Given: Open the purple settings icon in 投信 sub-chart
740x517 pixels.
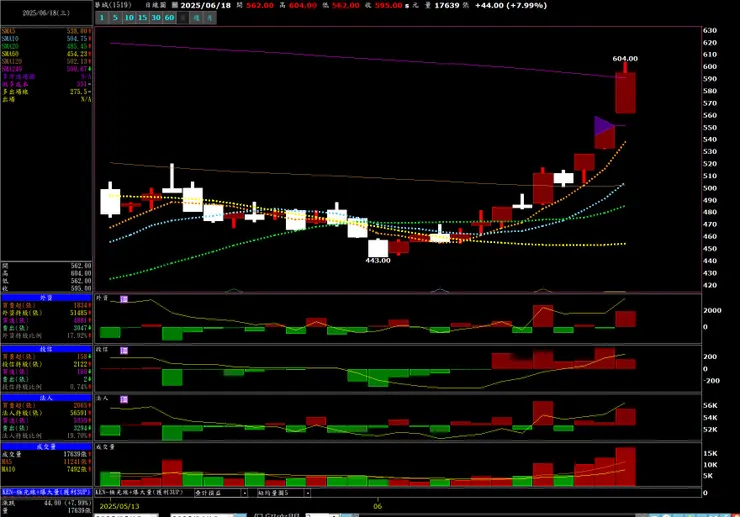Looking at the screenshot, I should tap(124, 350).
